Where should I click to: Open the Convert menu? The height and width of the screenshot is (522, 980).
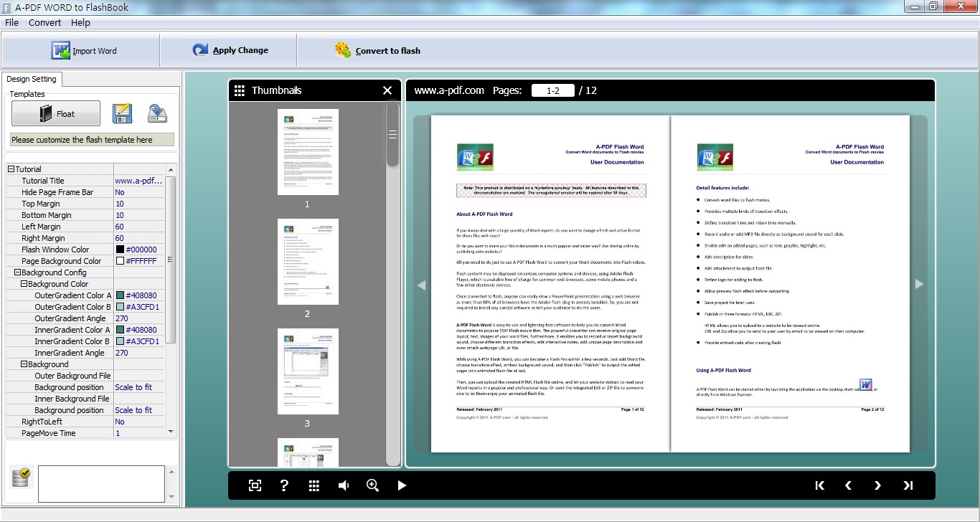(x=44, y=22)
